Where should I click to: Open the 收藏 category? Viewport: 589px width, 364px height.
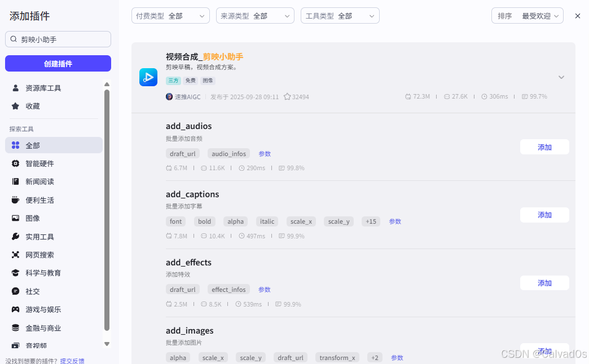coord(54,106)
